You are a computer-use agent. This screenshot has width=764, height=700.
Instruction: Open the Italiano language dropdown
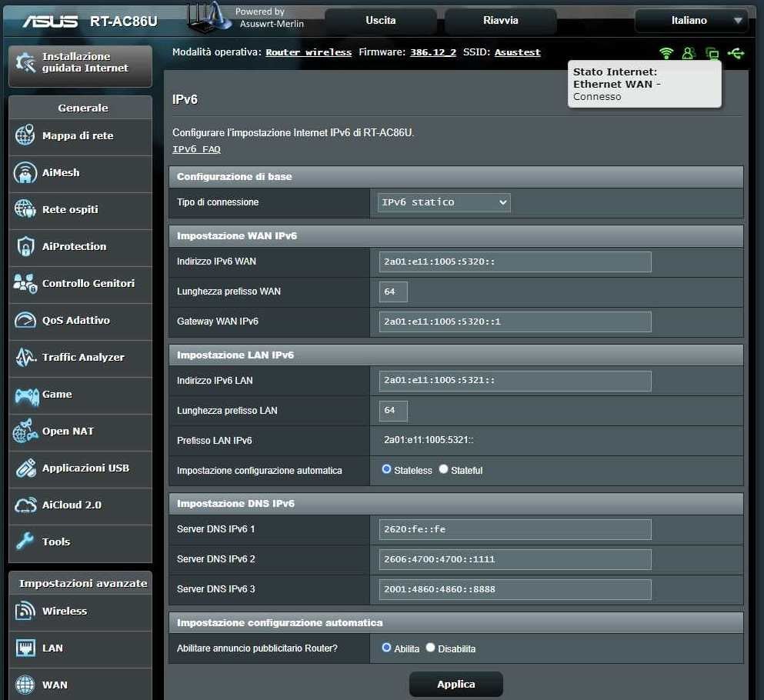(x=690, y=21)
